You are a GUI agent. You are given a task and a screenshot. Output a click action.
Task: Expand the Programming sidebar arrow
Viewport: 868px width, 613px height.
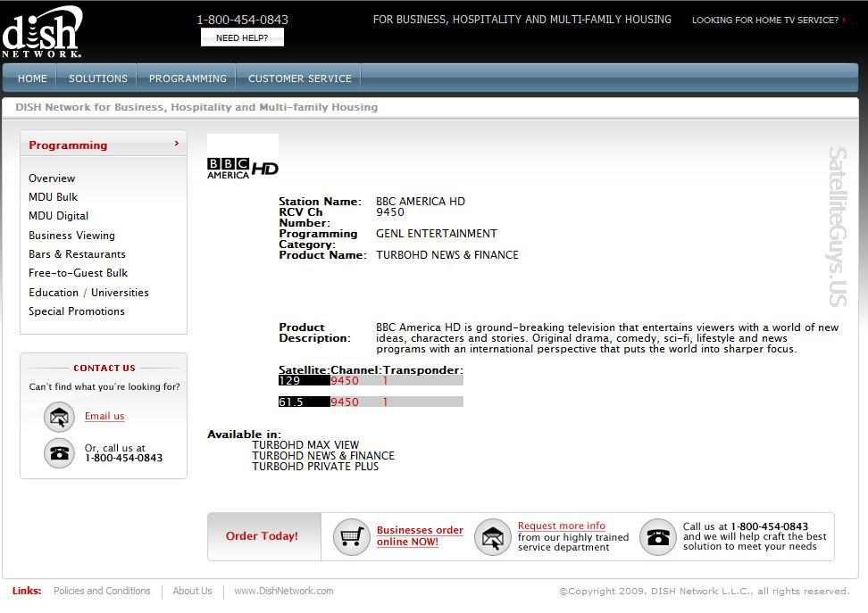(x=177, y=144)
